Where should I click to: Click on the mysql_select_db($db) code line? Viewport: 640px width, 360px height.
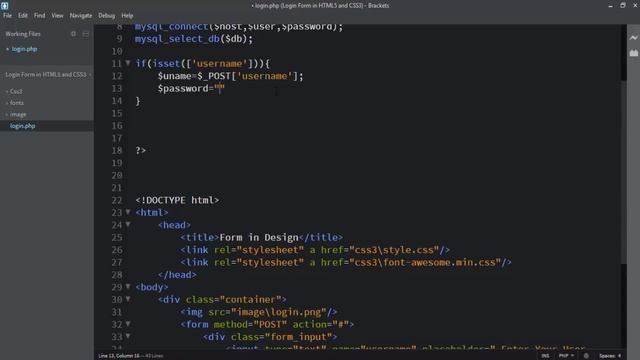point(194,39)
